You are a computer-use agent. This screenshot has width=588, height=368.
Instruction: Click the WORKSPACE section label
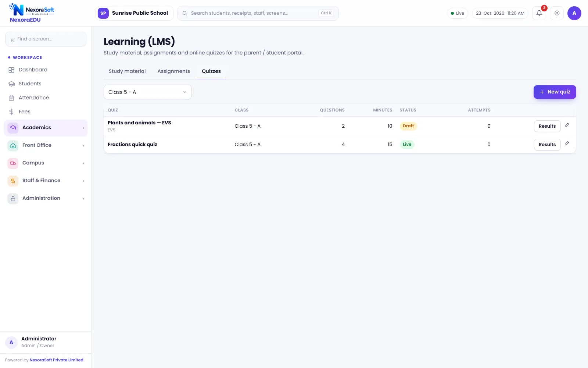[28, 58]
